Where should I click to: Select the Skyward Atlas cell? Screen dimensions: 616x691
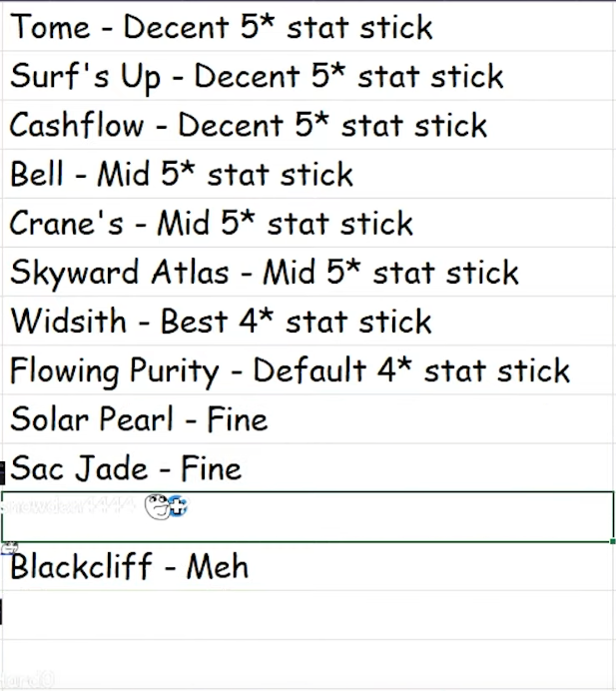(308, 272)
